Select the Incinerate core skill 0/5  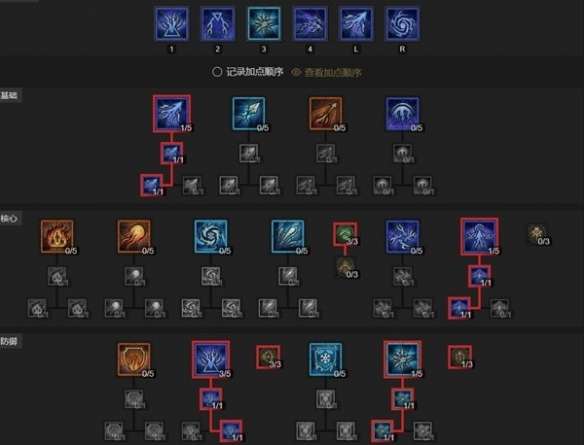pyautogui.click(x=57, y=236)
